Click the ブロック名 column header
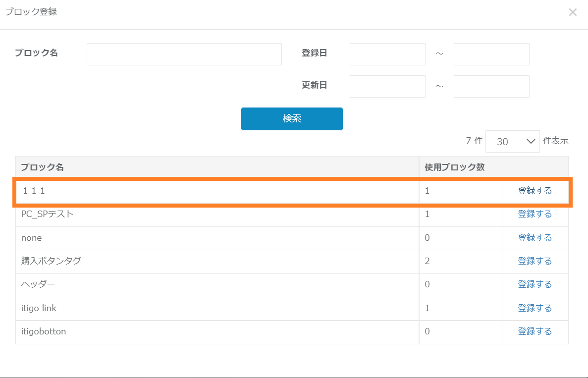Image resolution: width=588 pixels, height=378 pixels. click(x=43, y=167)
